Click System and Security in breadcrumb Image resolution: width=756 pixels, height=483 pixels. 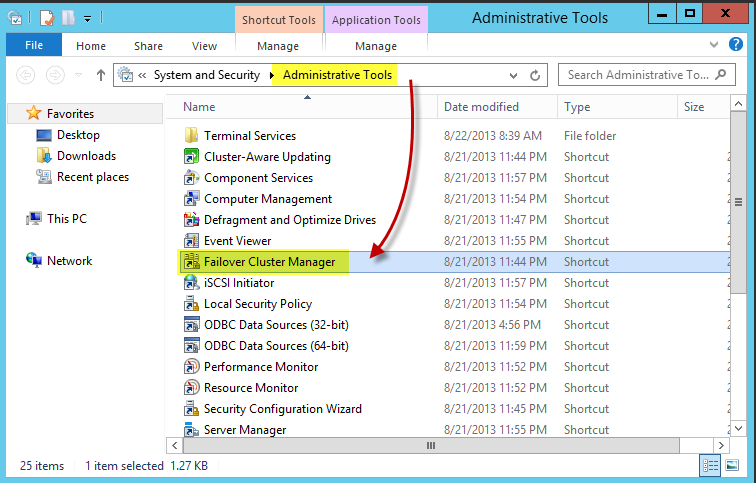click(206, 75)
